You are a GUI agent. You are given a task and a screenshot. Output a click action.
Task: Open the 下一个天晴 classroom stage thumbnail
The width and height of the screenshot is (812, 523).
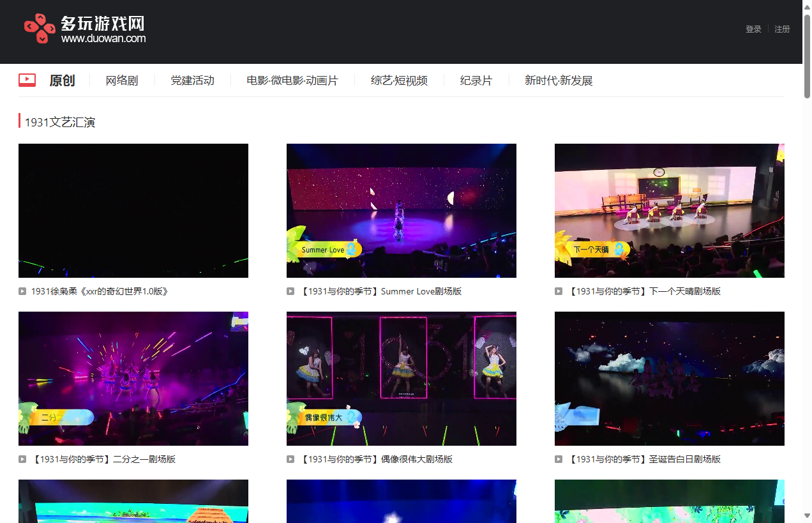click(669, 210)
